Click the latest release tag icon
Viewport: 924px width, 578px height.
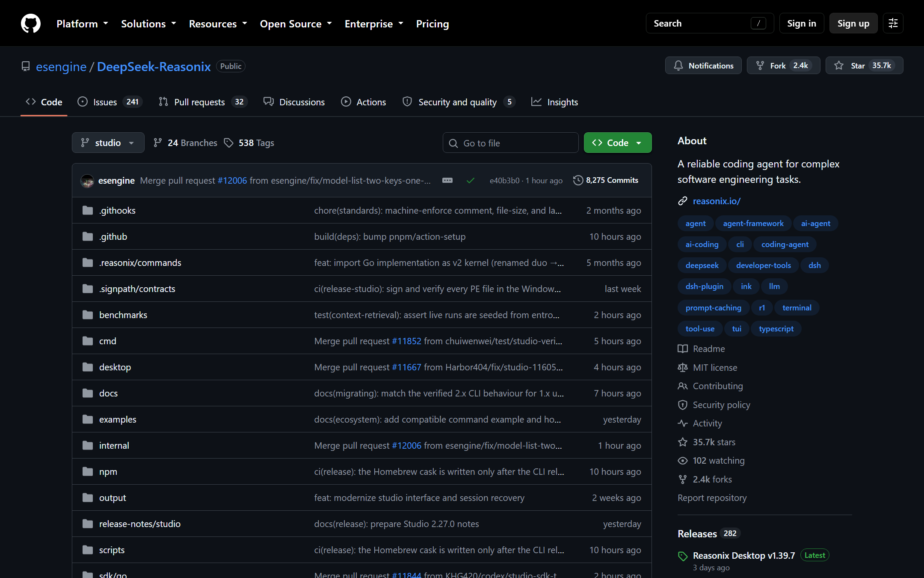click(683, 556)
